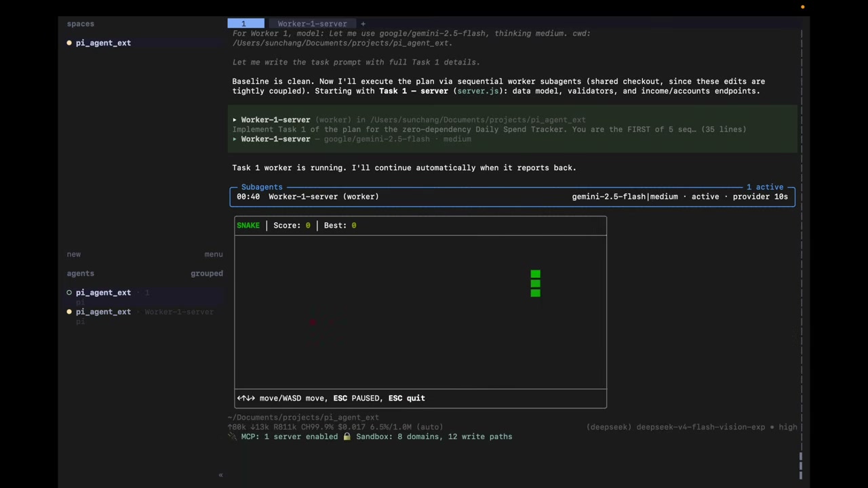Click the red food dot in Snake
Image resolution: width=868 pixels, height=488 pixels.
click(x=313, y=322)
